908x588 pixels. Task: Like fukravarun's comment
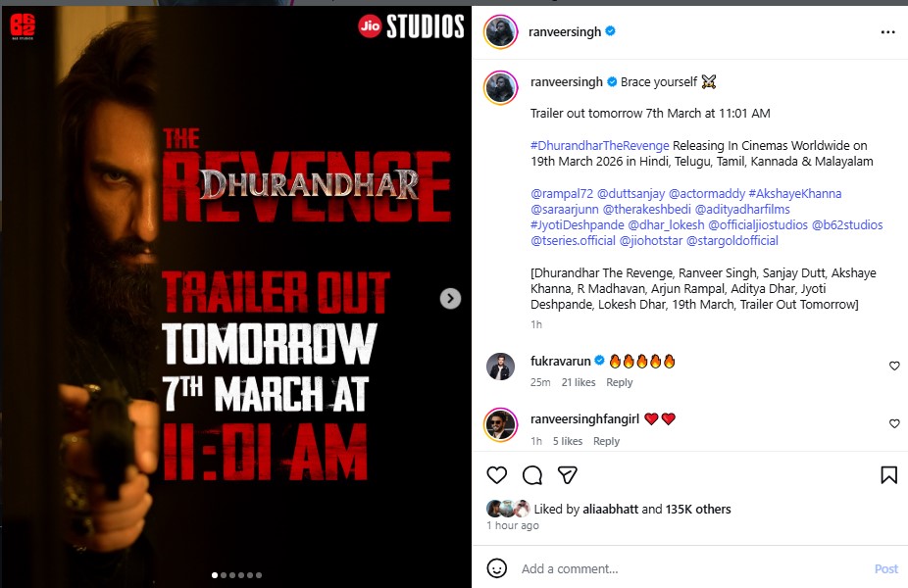point(894,366)
